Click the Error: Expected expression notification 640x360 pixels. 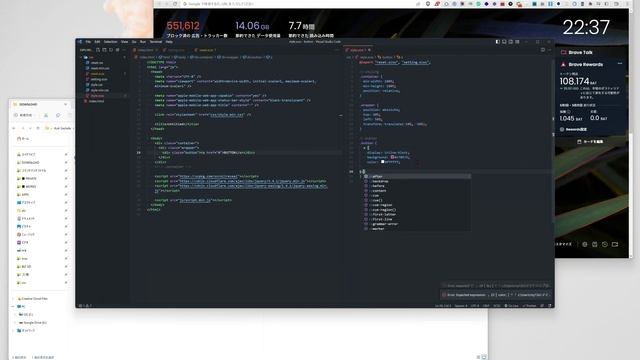pyautogui.click(x=496, y=295)
